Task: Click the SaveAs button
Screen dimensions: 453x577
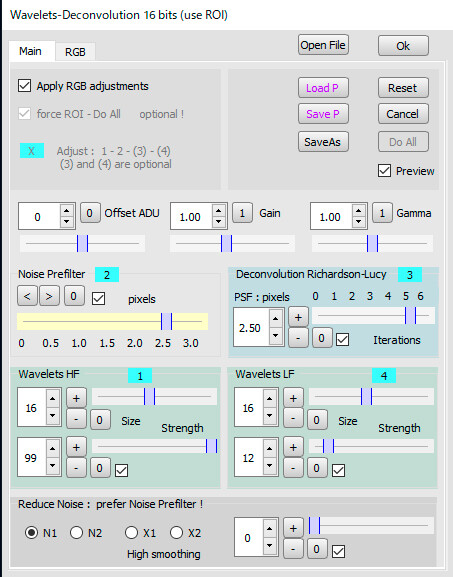Action: [323, 142]
